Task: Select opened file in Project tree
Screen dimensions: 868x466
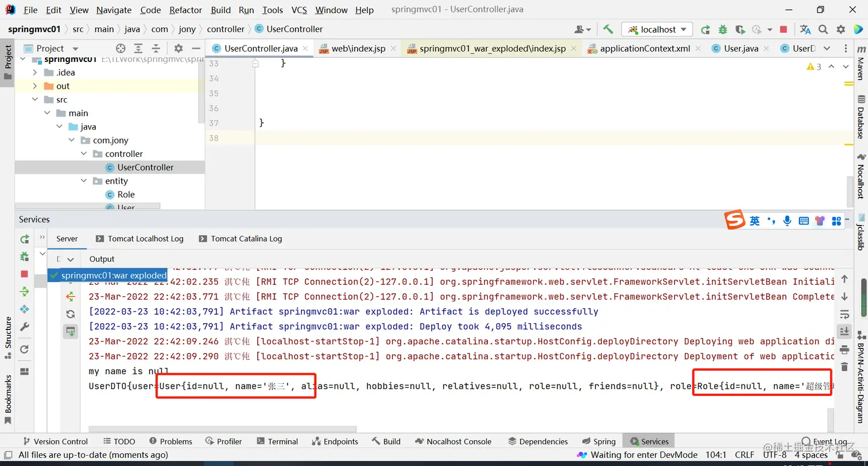Action: pos(121,49)
